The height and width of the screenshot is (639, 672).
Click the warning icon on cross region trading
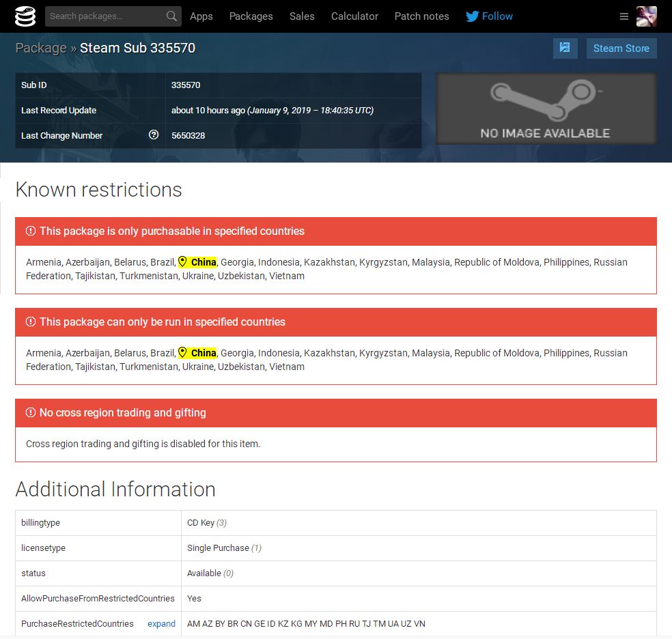[31, 412]
